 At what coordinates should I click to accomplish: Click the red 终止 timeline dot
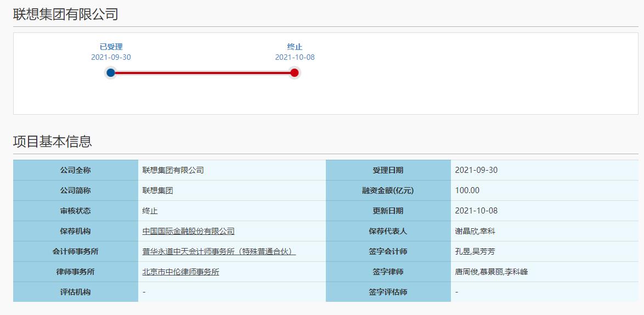pyautogui.click(x=295, y=72)
